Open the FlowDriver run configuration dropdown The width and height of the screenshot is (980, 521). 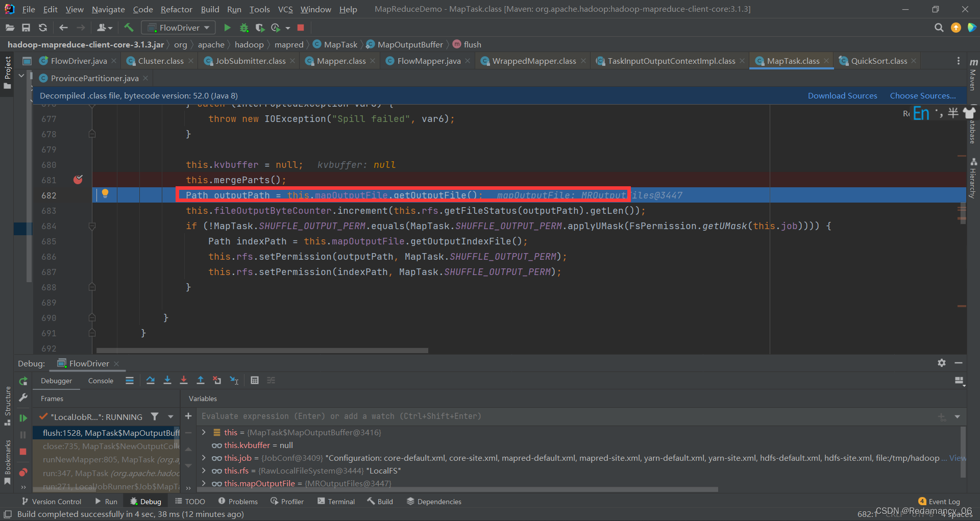coord(179,28)
